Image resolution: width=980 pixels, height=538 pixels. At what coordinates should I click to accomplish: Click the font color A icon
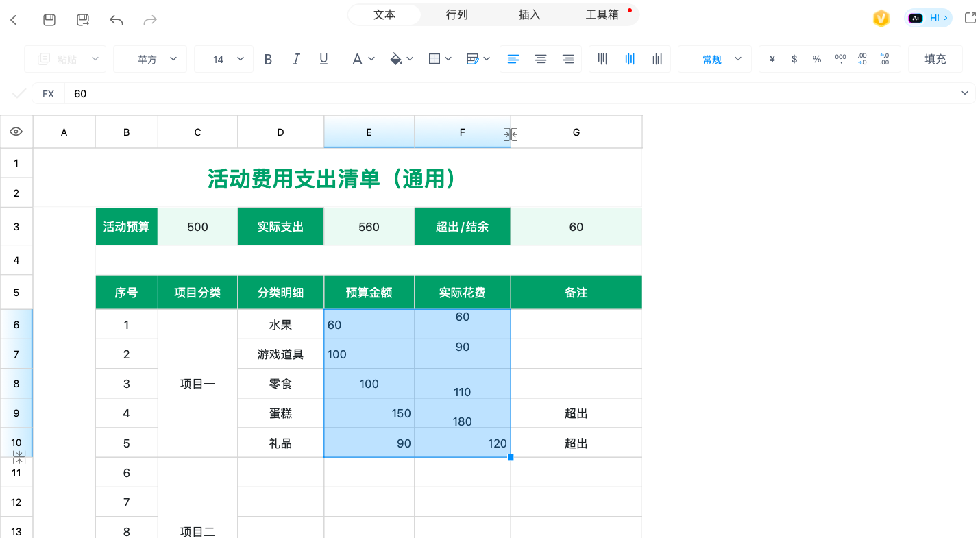tap(357, 60)
